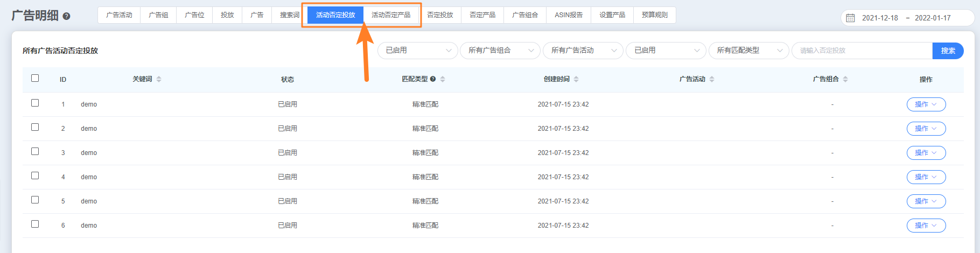Click the blue 搜索 button
980x253 pixels.
tap(948, 51)
